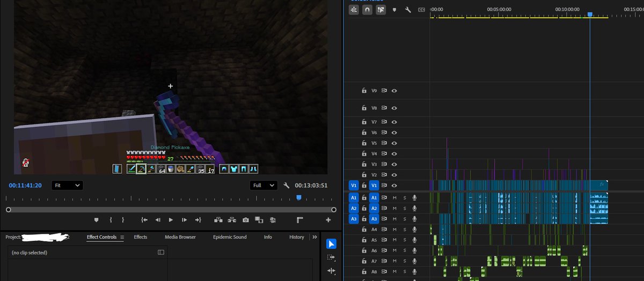The width and height of the screenshot is (644, 281).
Task: Select Track Select Forward tool
Action: (331, 257)
